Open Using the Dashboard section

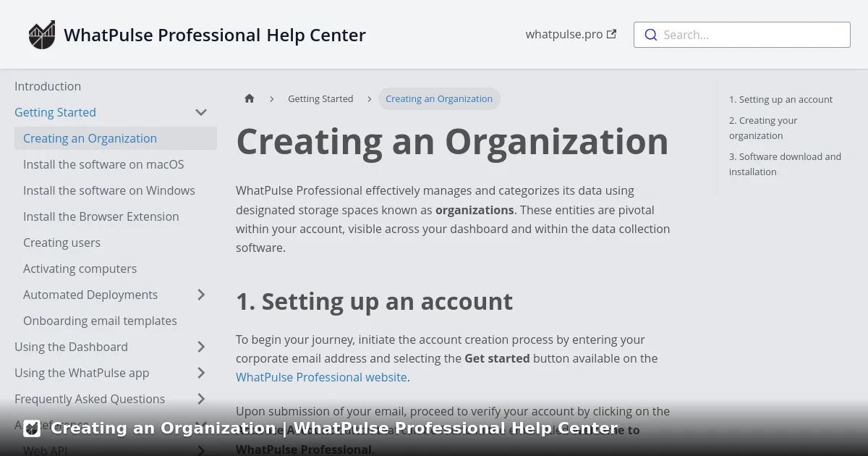point(71,347)
